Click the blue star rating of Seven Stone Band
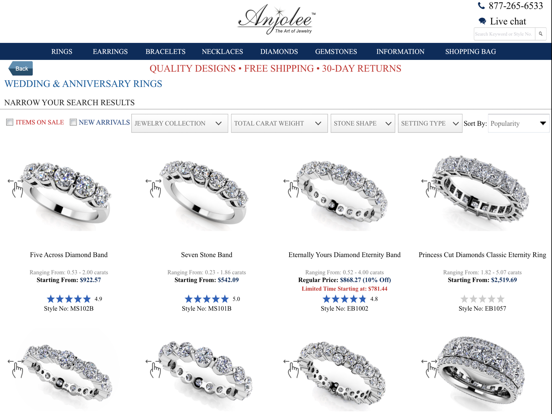Viewport: 552px width, 414px height. click(207, 299)
